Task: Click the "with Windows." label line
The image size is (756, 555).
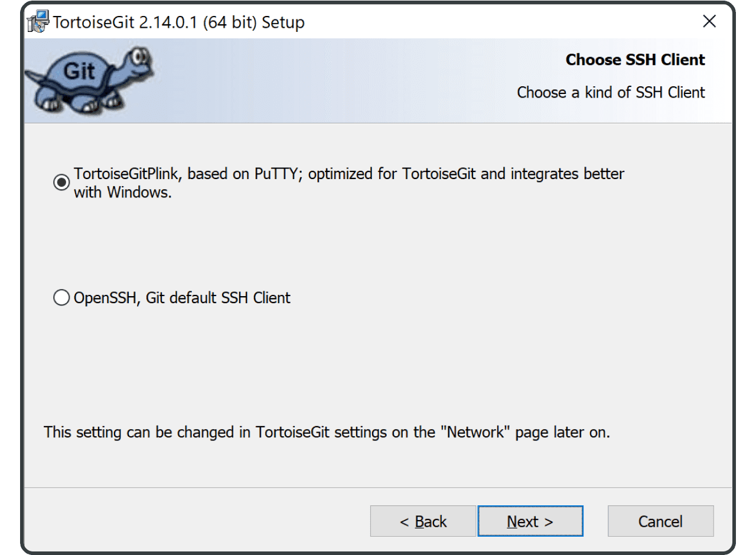Action: click(122, 193)
